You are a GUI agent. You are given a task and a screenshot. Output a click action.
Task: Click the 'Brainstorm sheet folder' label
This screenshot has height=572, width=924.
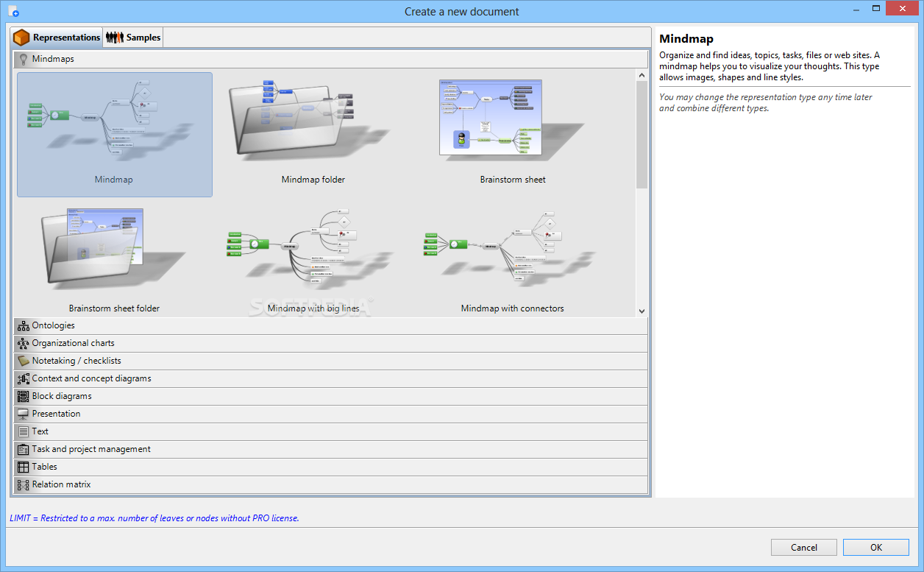pyautogui.click(x=115, y=308)
